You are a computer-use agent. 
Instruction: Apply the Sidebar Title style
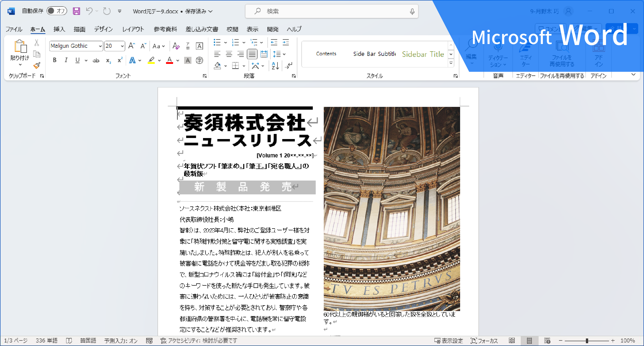423,54
